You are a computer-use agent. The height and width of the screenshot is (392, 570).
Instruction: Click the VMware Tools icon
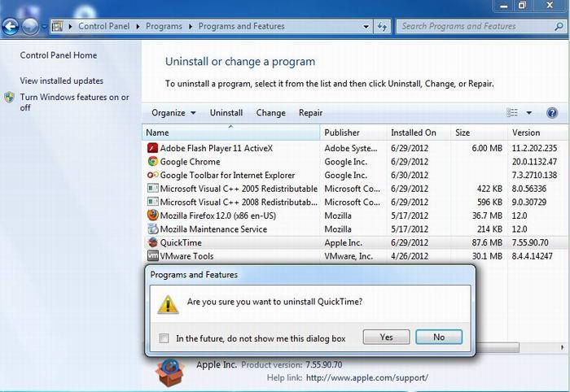point(153,255)
